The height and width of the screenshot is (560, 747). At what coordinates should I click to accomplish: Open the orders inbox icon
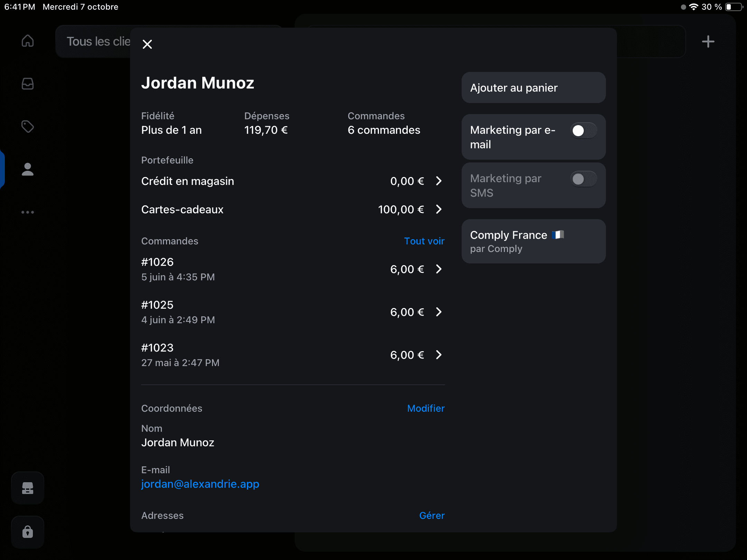pos(28,84)
